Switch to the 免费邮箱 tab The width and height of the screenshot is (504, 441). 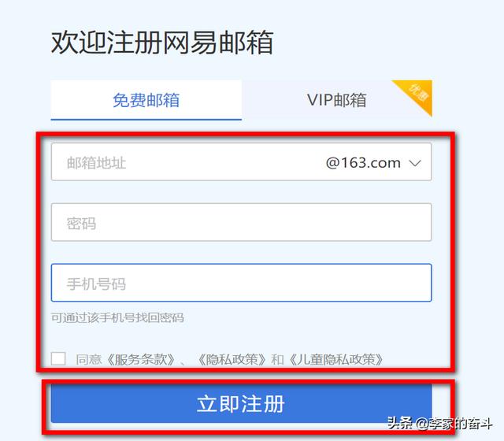click(146, 100)
